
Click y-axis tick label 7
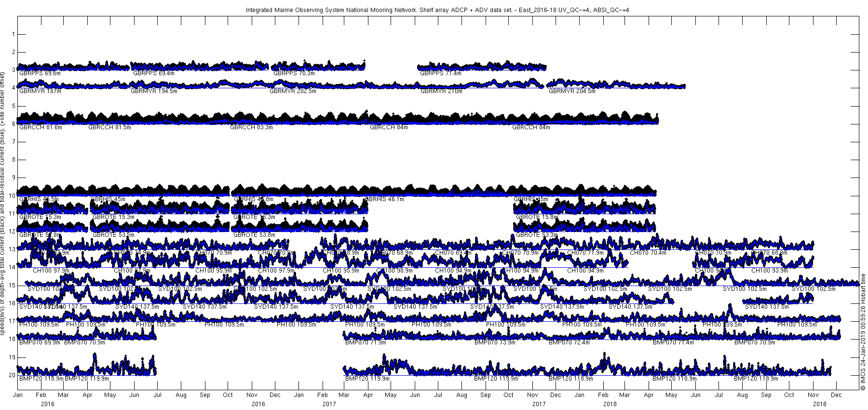pyautogui.click(x=13, y=142)
